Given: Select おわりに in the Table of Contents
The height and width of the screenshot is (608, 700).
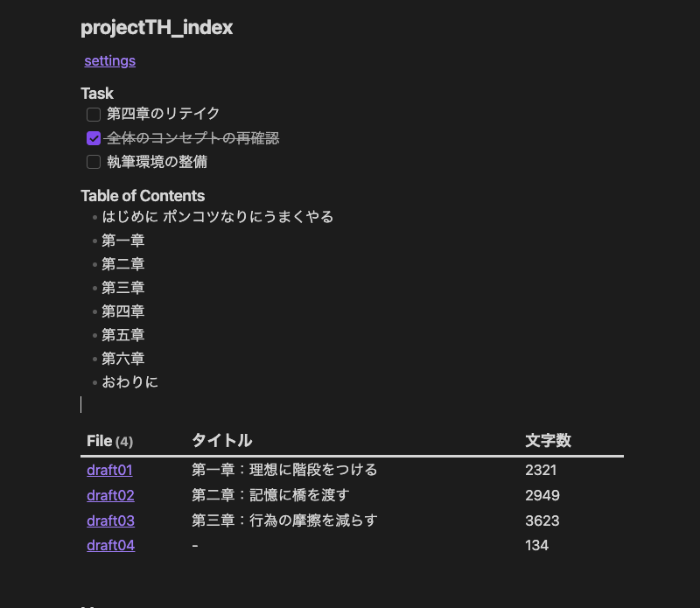Looking at the screenshot, I should click(x=129, y=381).
